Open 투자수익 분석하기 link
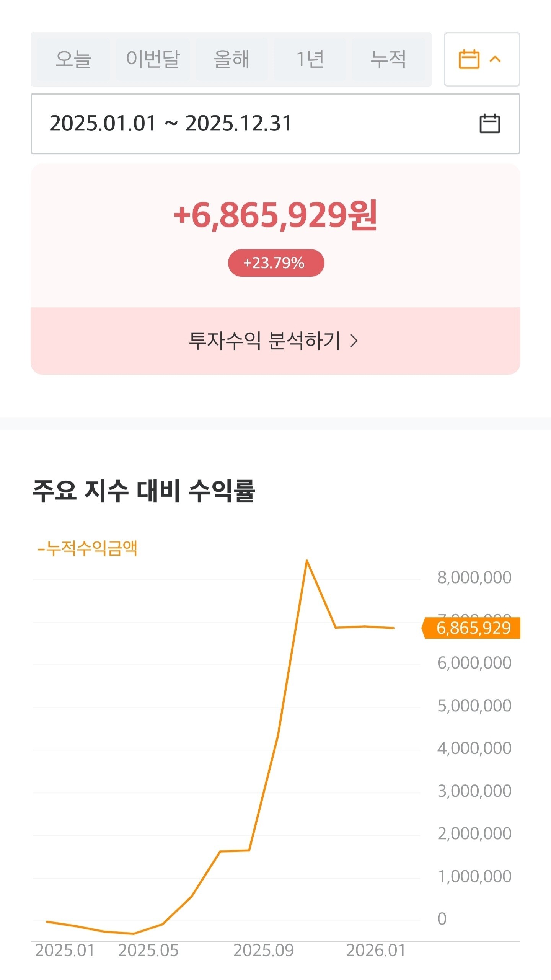This screenshot has height=980, width=551. pyautogui.click(x=265, y=341)
